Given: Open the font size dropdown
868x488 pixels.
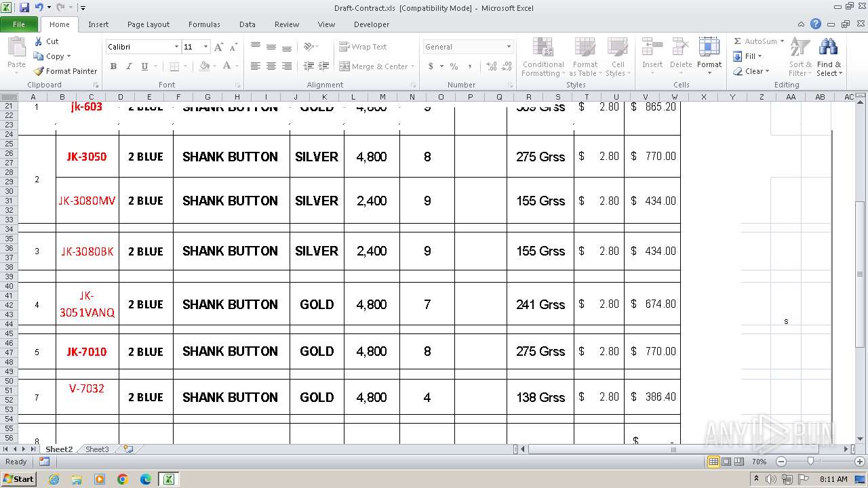Looking at the screenshot, I should click(205, 47).
